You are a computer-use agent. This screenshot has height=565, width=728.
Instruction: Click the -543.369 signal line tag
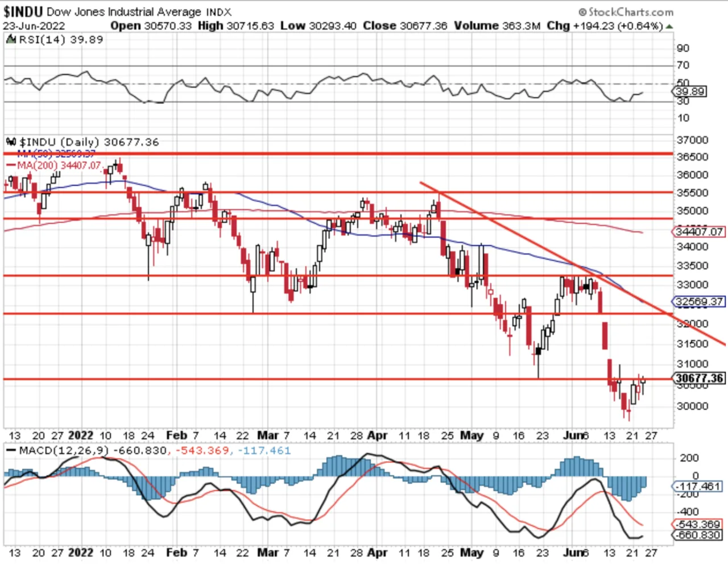[698, 524]
